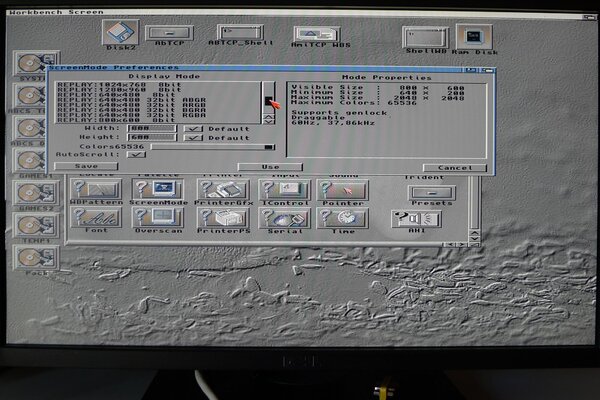Open the AHI audio preferences icon

coord(415,218)
